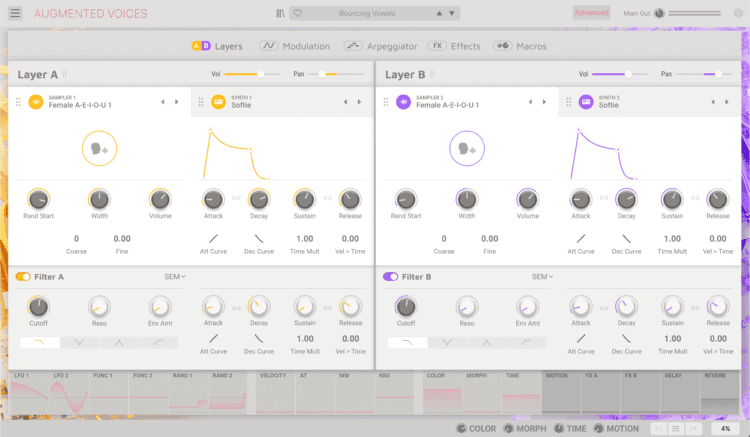Screen dimensions: 750x437
Task: Open Filter B SEM type dropdown
Action: click(542, 277)
